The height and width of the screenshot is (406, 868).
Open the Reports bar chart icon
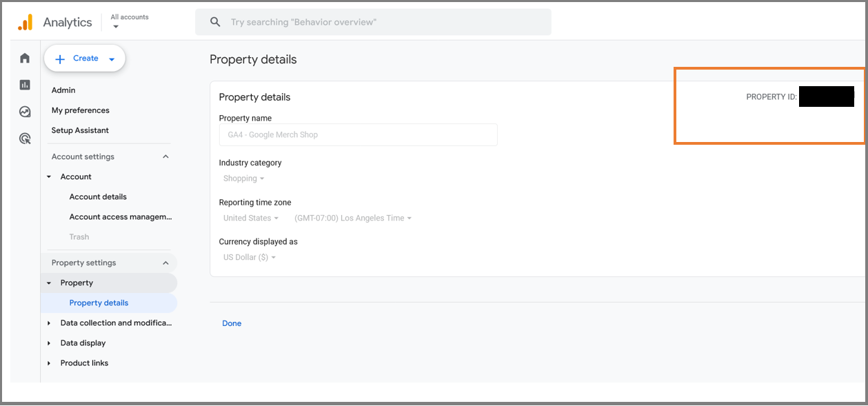click(x=25, y=85)
